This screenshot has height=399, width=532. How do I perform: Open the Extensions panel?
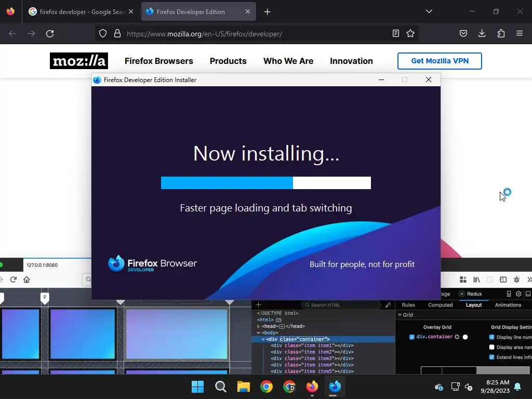click(501, 33)
